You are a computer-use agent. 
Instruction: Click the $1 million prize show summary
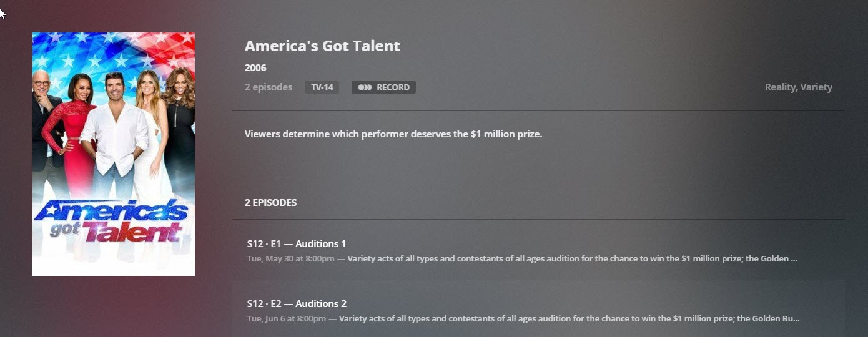tap(393, 134)
